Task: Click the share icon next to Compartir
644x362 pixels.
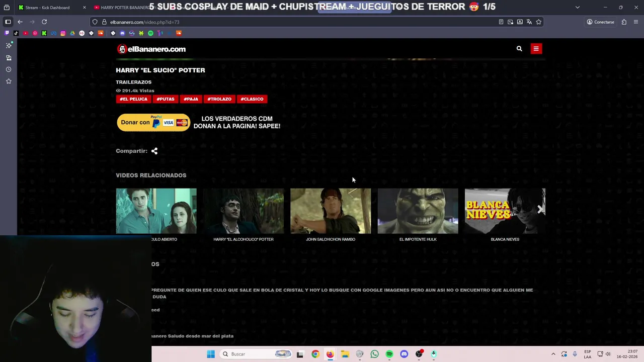Action: point(154,151)
